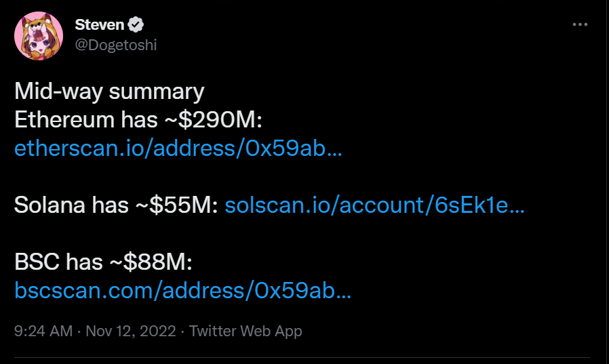Open the @Dogetoshi handle link
The height and width of the screenshot is (364, 609).
pos(116,45)
